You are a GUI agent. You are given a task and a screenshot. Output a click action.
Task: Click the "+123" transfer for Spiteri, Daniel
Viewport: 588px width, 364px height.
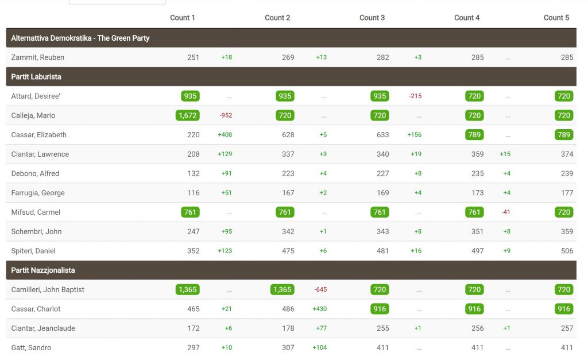click(225, 251)
